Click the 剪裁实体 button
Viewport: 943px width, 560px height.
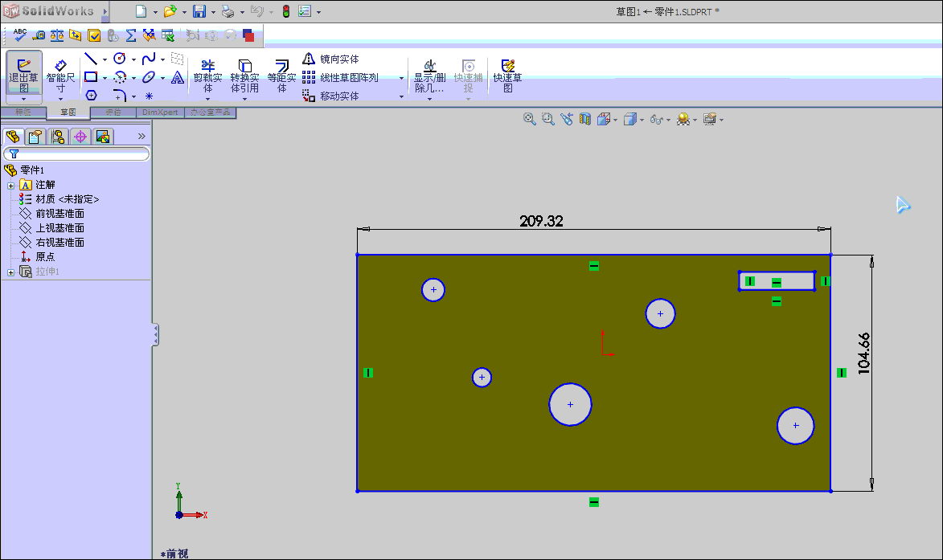[207, 76]
